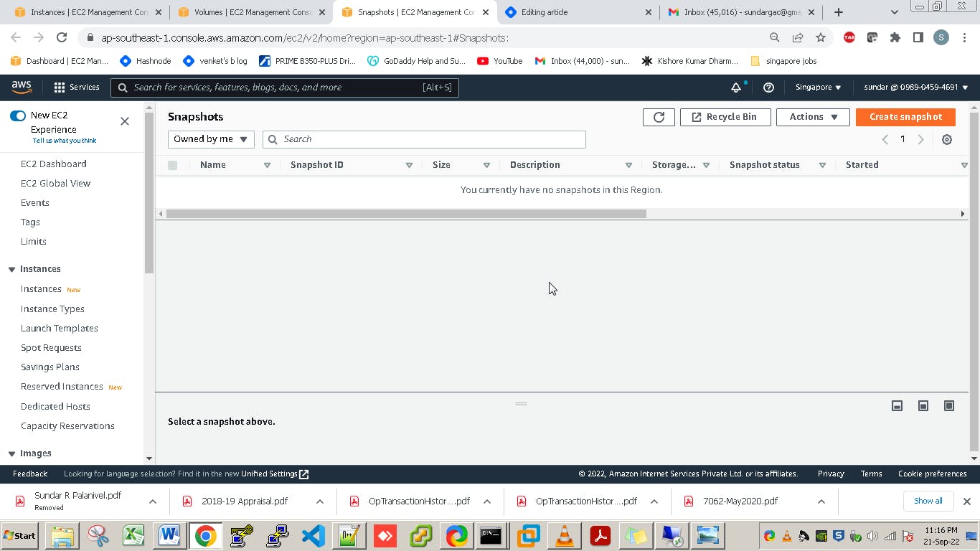Close the downloads bar

tap(966, 501)
